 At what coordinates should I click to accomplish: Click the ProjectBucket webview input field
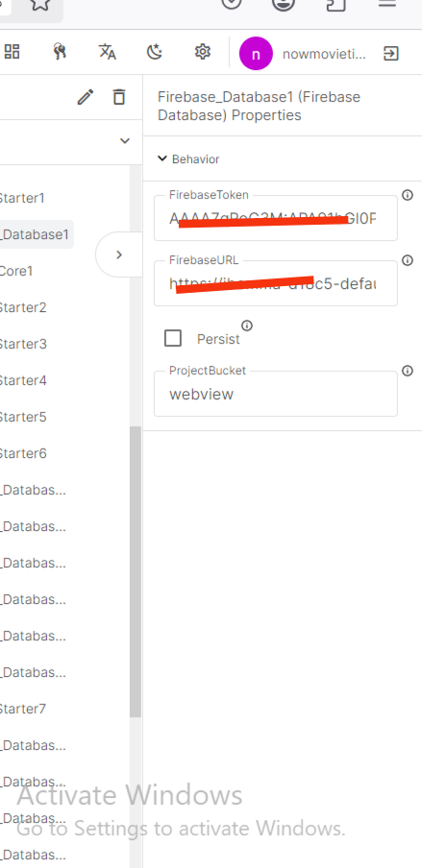tap(276, 394)
